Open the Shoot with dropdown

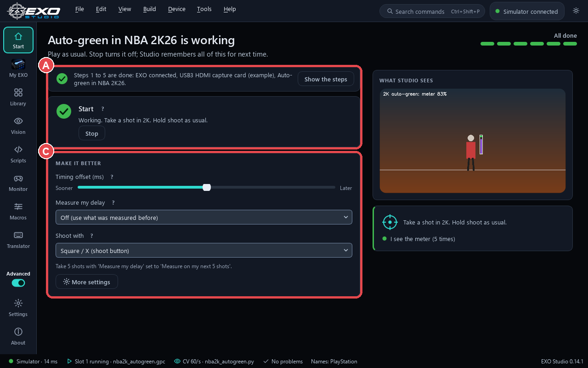tap(204, 250)
